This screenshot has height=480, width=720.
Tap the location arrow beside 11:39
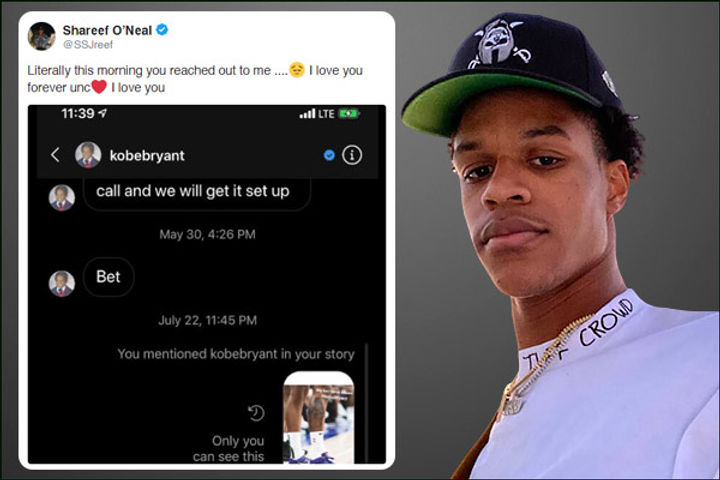tap(102, 113)
